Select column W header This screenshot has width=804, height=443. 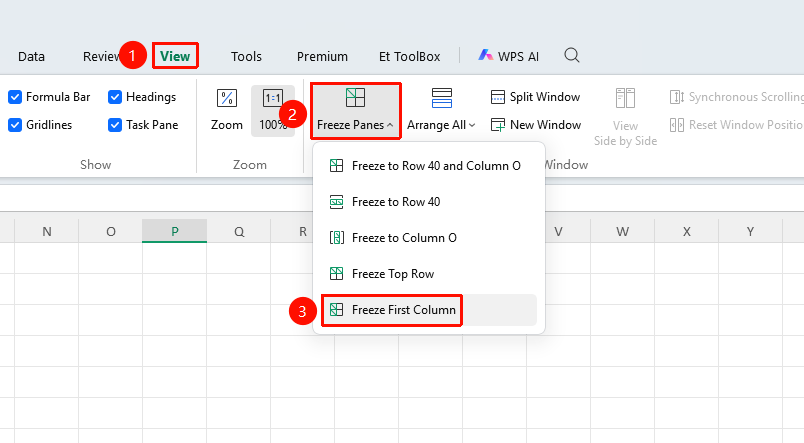622,231
